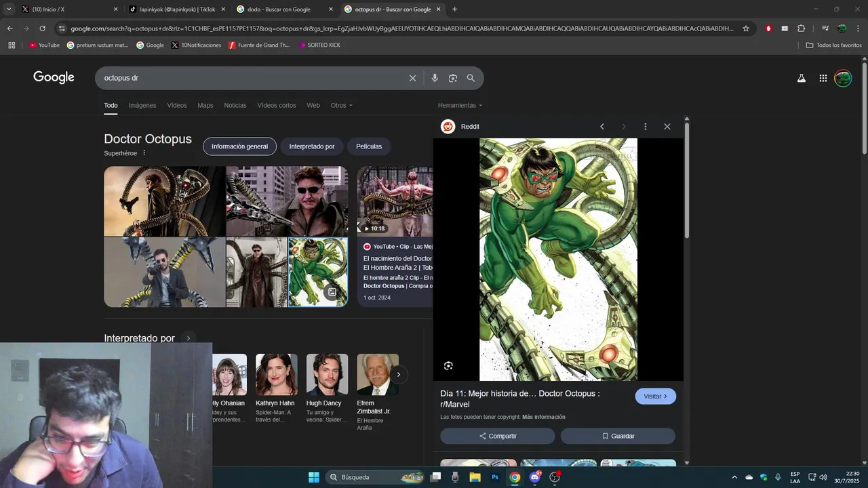Select the green comic Doctor Octopus thumbnail
868x488 pixels.
coord(317,272)
